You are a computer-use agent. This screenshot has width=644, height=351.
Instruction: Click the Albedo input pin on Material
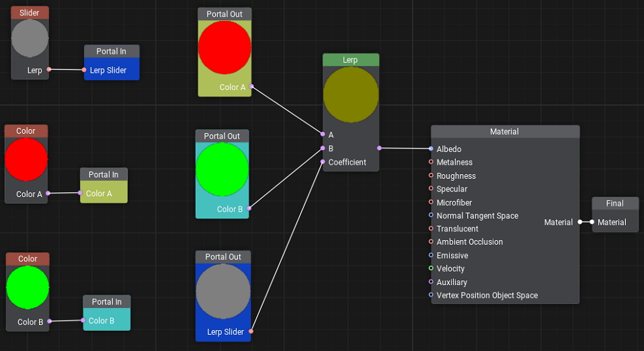[431, 149]
